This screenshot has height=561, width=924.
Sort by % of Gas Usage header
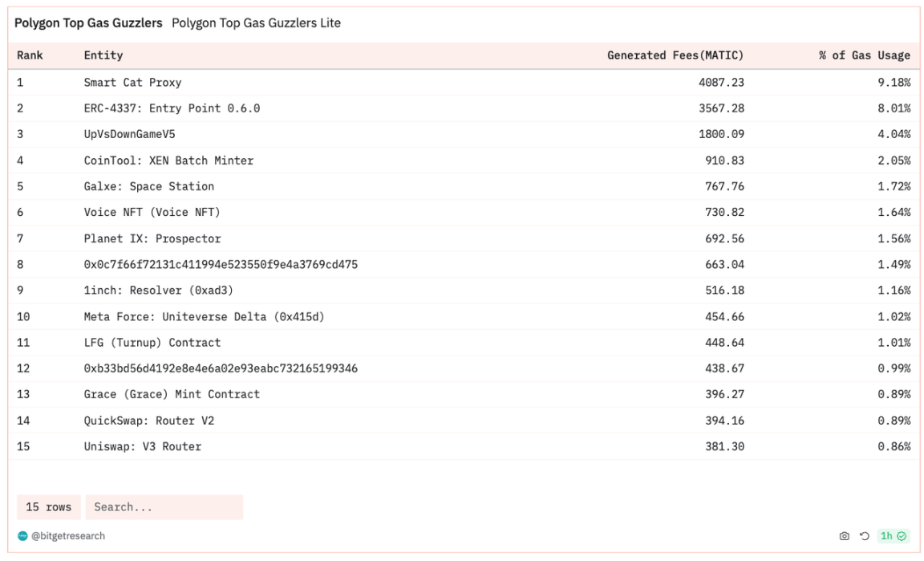pos(864,55)
